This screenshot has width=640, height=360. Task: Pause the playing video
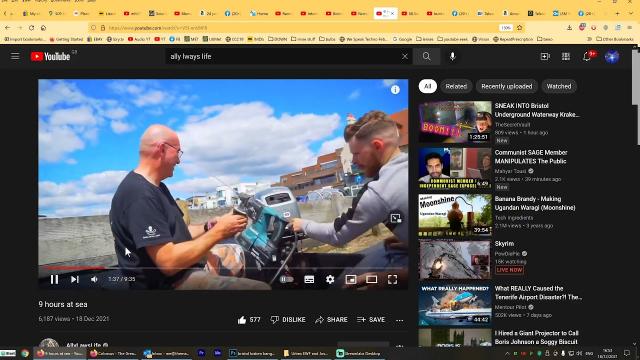(x=54, y=279)
